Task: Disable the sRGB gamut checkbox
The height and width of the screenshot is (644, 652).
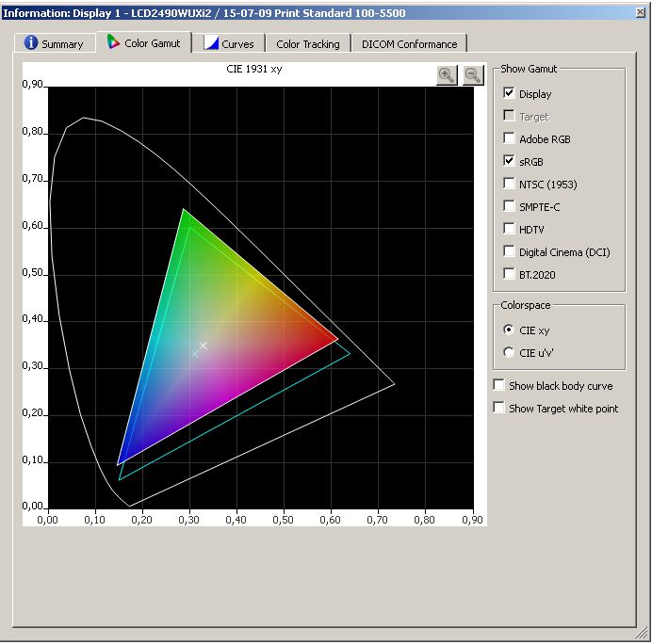Action: 510,162
